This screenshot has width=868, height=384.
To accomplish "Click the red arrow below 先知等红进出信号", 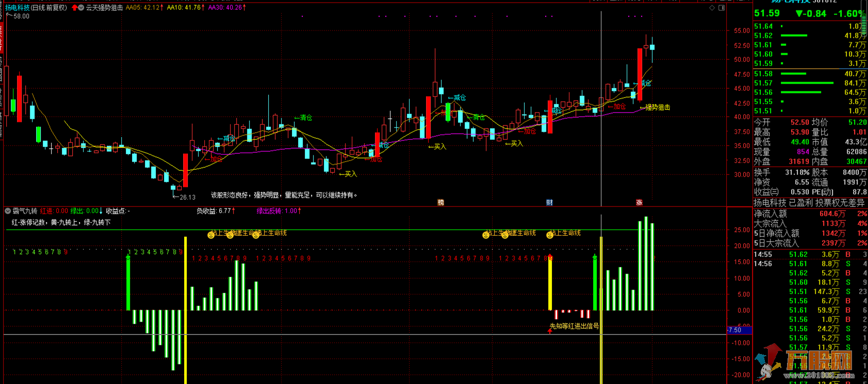I will [550, 331].
